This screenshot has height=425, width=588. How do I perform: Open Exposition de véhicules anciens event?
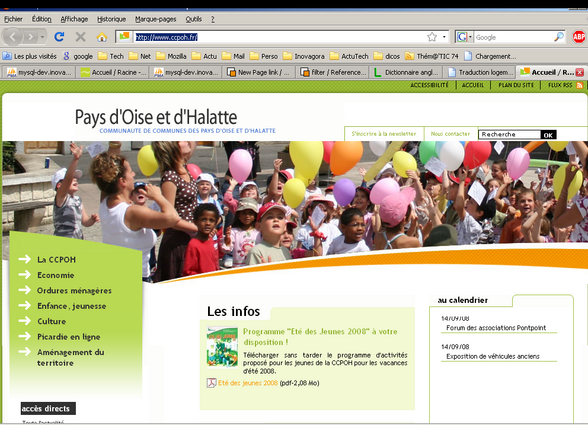[x=493, y=356]
